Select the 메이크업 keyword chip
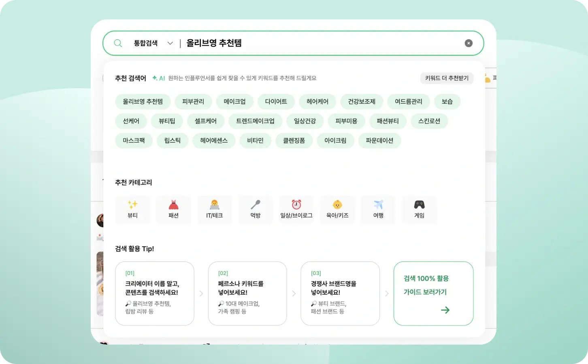 235,102
